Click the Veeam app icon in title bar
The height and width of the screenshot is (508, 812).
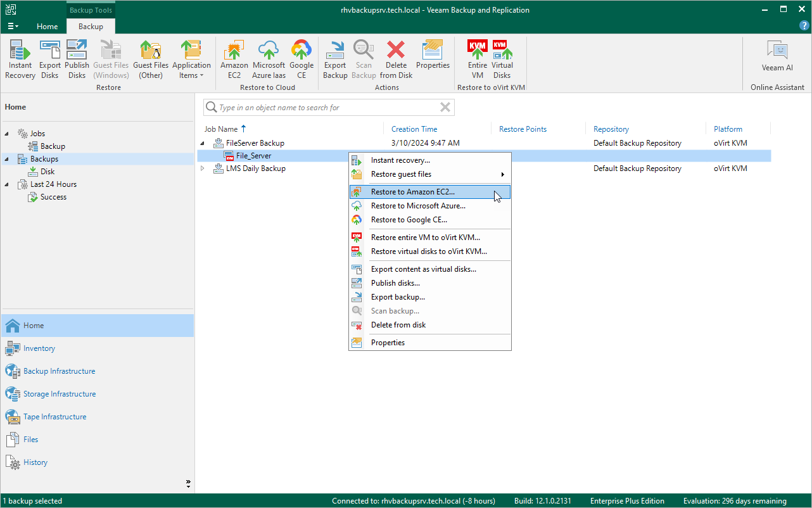(x=11, y=10)
